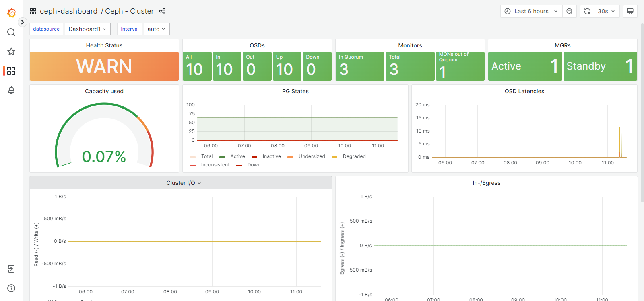Open the help question mark icon
Viewport: 644px width, 301px height.
click(x=11, y=288)
